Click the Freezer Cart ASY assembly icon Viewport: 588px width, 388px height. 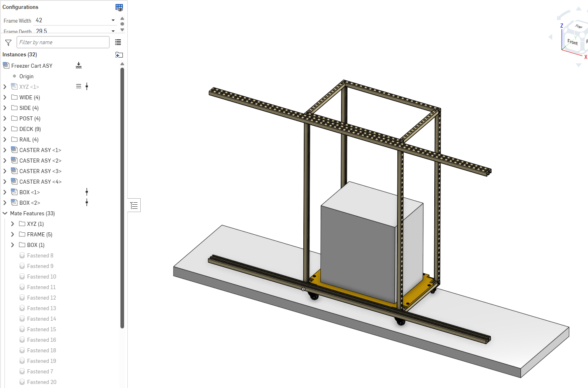[x=6, y=65]
